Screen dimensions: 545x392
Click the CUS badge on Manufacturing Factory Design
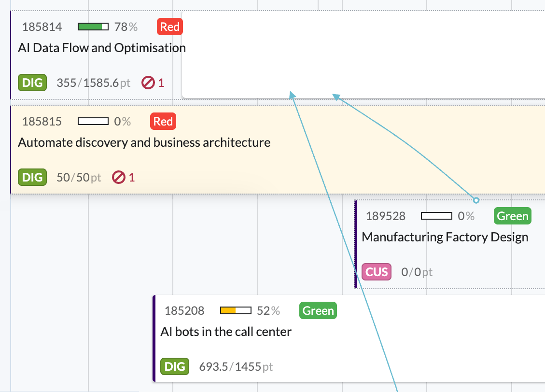377,272
